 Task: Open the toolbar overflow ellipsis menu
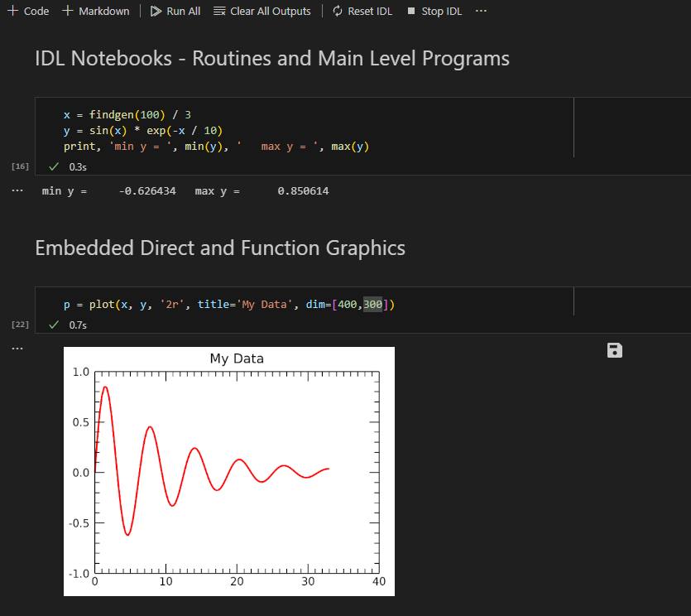(482, 11)
